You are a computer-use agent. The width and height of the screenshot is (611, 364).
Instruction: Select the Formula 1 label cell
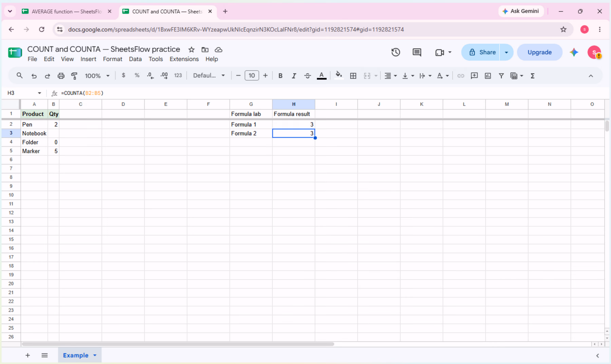click(x=251, y=124)
